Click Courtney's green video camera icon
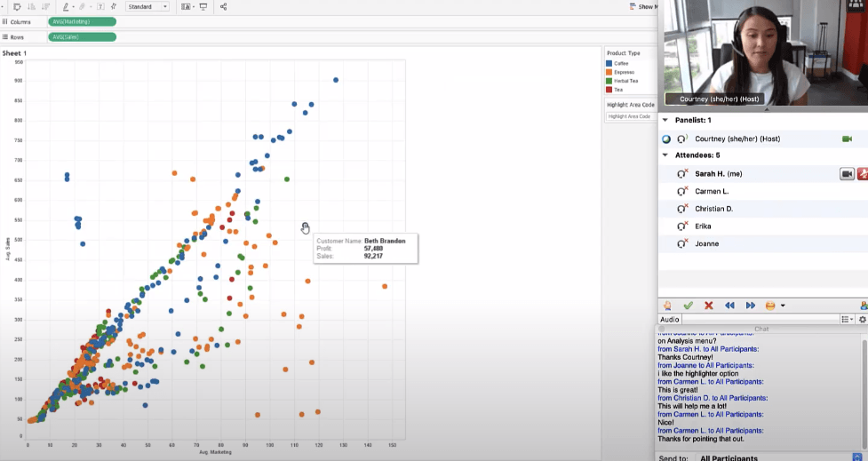The width and height of the screenshot is (868, 461). coord(847,139)
